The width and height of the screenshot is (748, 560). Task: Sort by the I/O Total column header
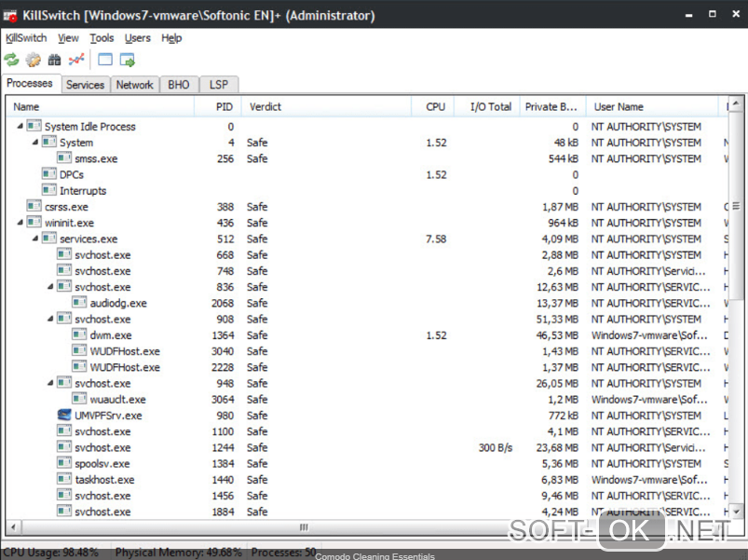coord(486,107)
